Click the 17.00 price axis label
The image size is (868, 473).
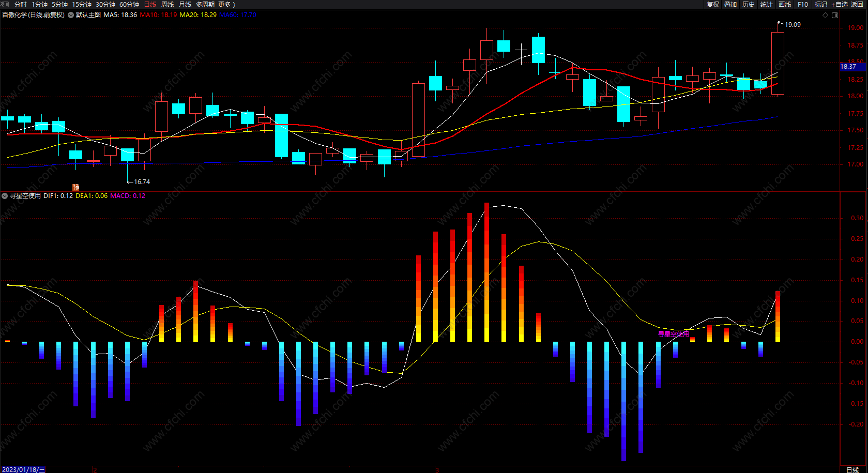click(855, 164)
